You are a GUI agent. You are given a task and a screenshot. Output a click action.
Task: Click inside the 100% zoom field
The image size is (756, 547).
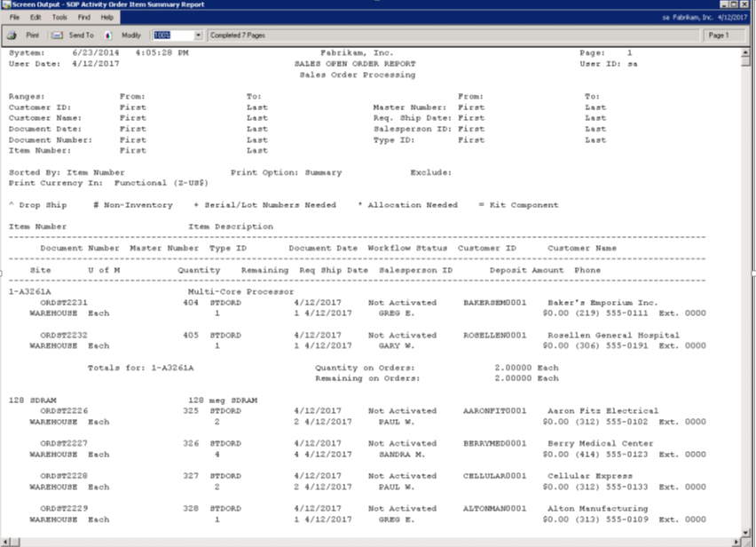[170, 36]
